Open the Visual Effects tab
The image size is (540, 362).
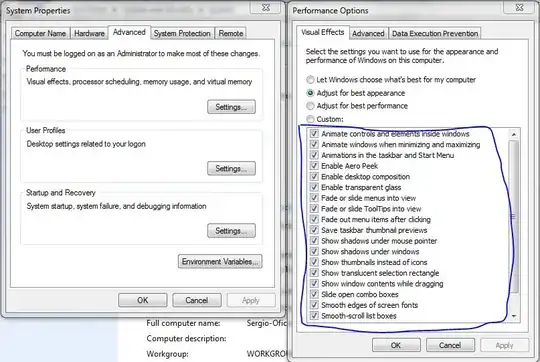(323, 32)
